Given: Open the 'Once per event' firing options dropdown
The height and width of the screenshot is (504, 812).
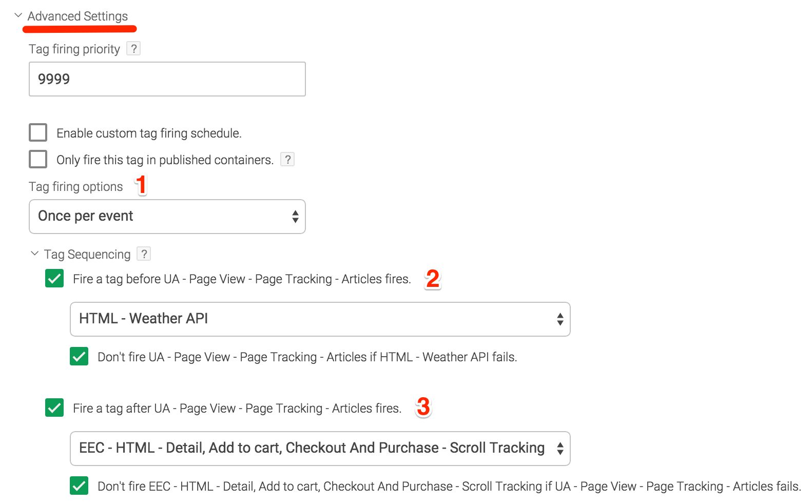Looking at the screenshot, I should tap(167, 217).
